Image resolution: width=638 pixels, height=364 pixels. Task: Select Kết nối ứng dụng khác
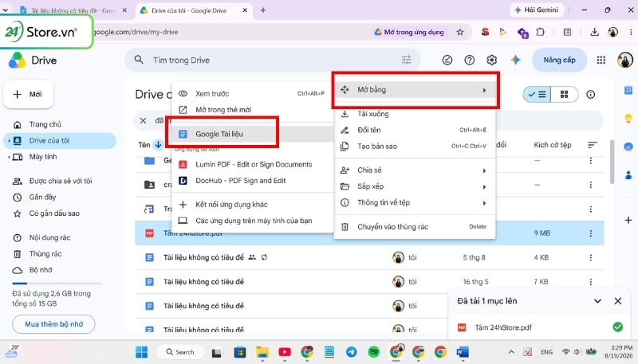pyautogui.click(x=252, y=205)
